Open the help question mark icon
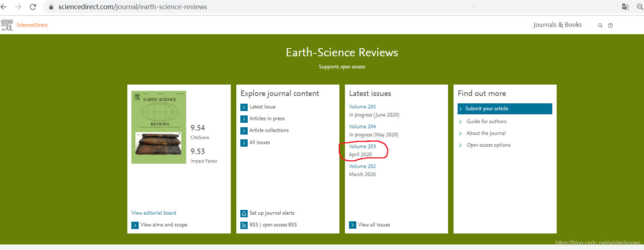Viewport: 644px width, 250px height. (610, 25)
